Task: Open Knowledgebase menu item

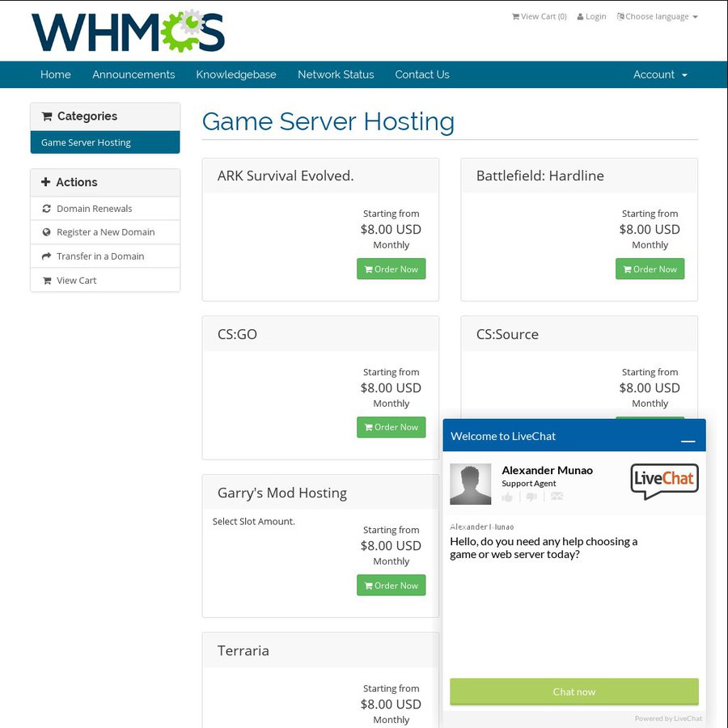Action: pos(236,74)
